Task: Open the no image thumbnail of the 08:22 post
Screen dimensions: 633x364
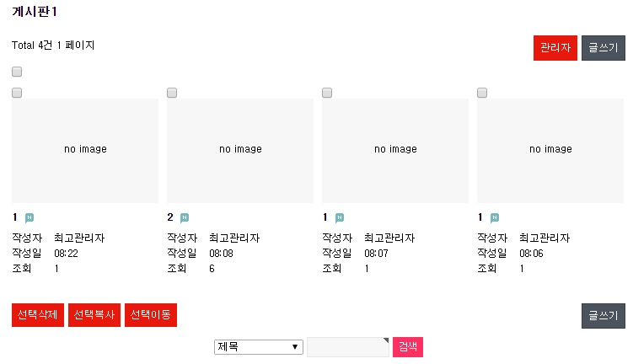Action: [x=85, y=151]
